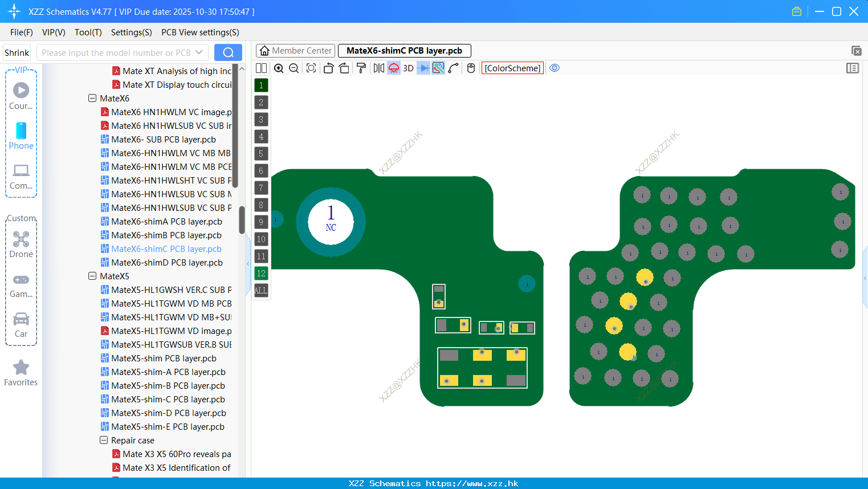This screenshot has height=489, width=868.
Task: Click the www.xzz.hk link in status bar
Action: (472, 483)
